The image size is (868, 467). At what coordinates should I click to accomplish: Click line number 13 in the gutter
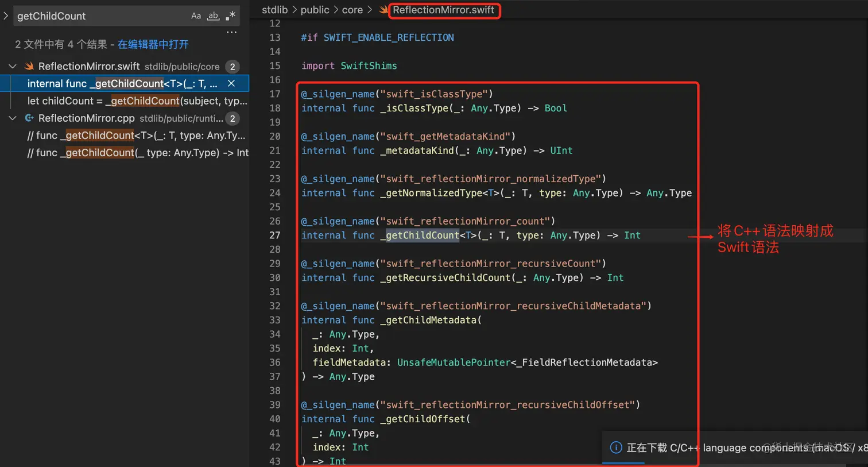click(x=275, y=38)
